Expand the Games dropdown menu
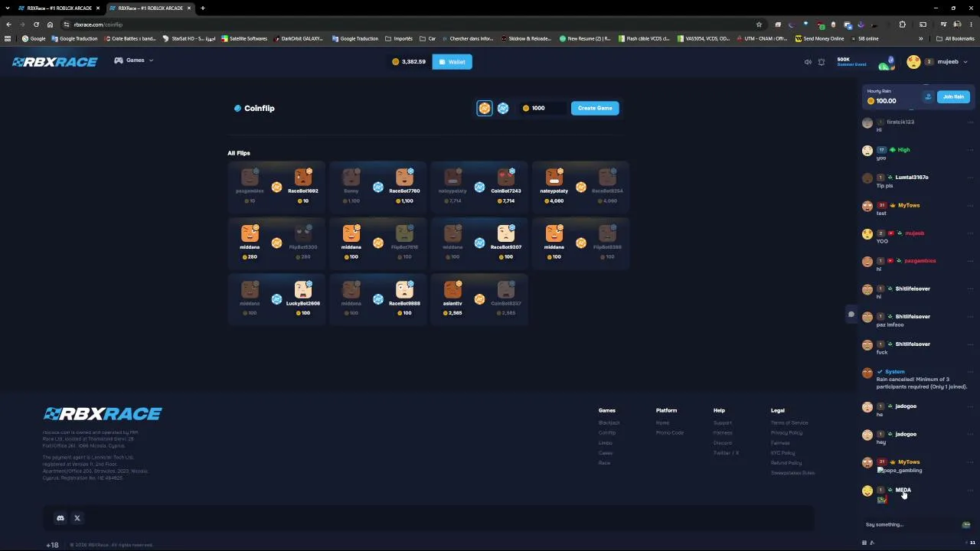Image resolution: width=980 pixels, height=551 pixels. 134,60
